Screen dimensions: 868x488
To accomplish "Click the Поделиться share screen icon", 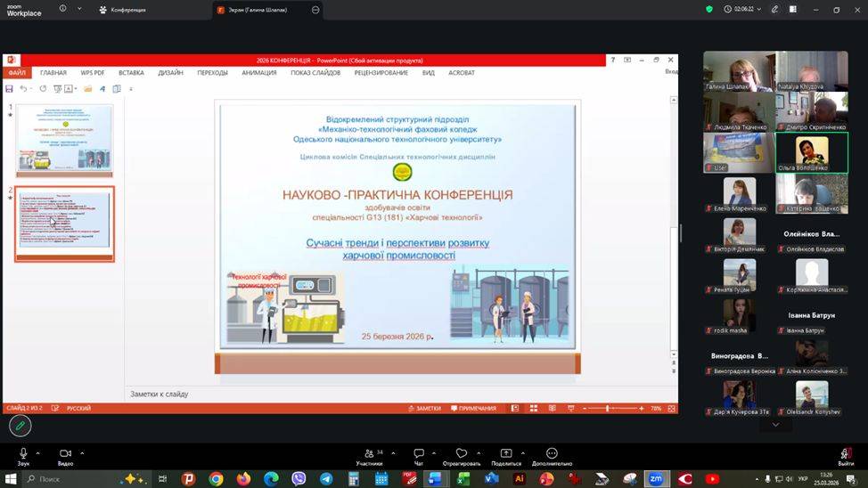I will point(506,454).
